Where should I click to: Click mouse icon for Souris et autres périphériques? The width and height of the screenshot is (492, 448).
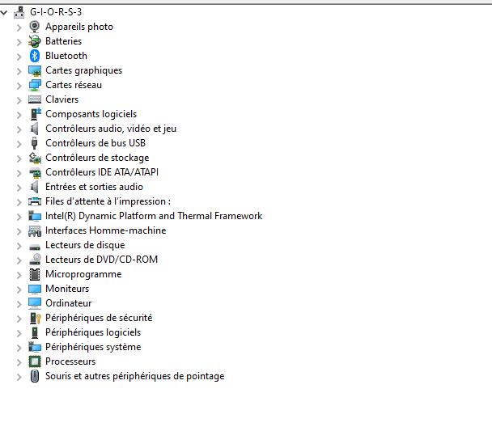[35, 376]
